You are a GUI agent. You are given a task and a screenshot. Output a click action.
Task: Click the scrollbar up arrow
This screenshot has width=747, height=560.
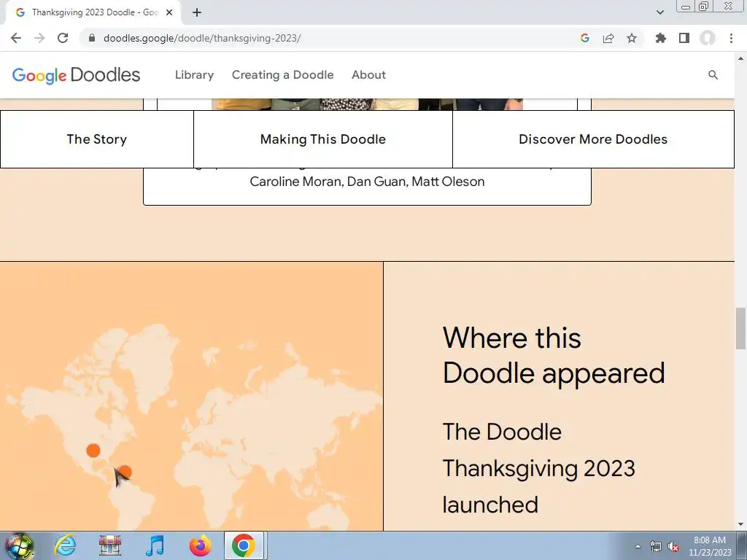(x=740, y=58)
